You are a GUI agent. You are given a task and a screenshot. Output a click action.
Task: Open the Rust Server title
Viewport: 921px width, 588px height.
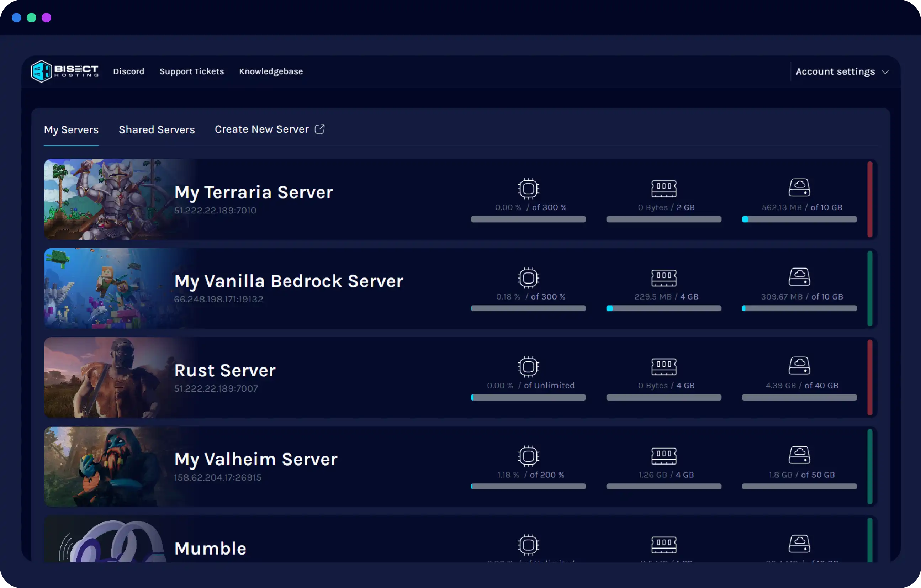click(225, 370)
